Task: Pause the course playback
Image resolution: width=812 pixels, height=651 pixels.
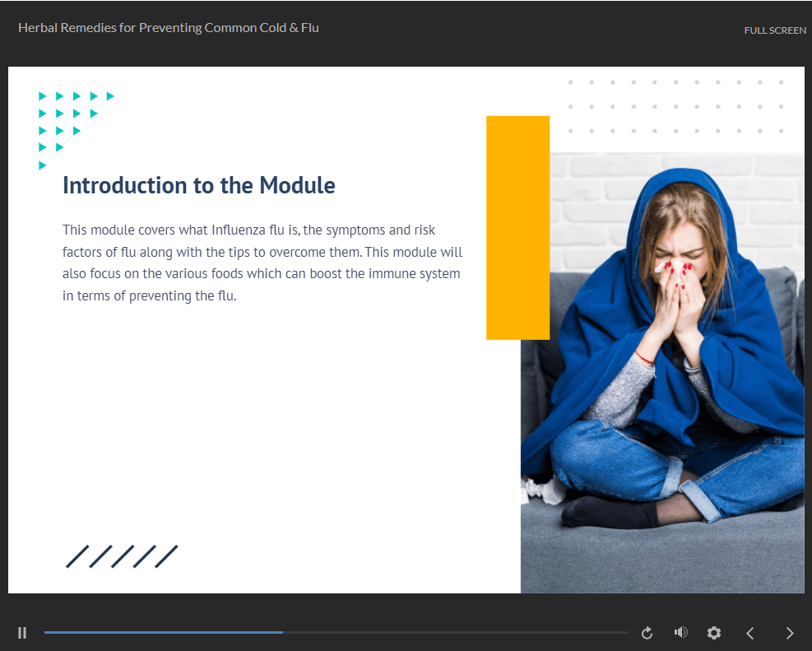Action: (x=21, y=632)
